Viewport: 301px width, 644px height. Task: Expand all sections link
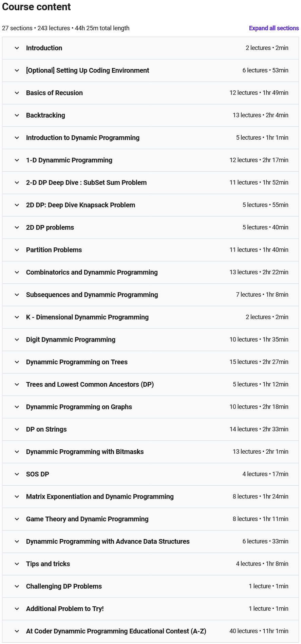[274, 28]
